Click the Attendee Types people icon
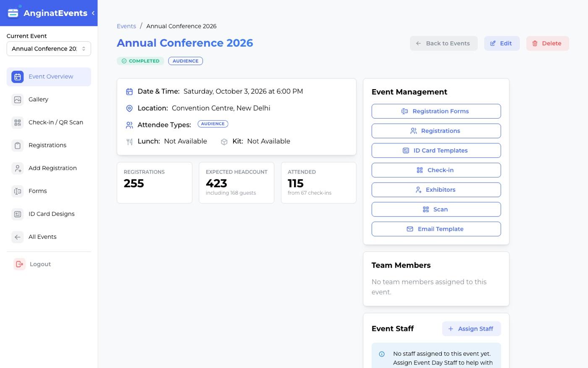The width and height of the screenshot is (588, 368). coord(129,125)
